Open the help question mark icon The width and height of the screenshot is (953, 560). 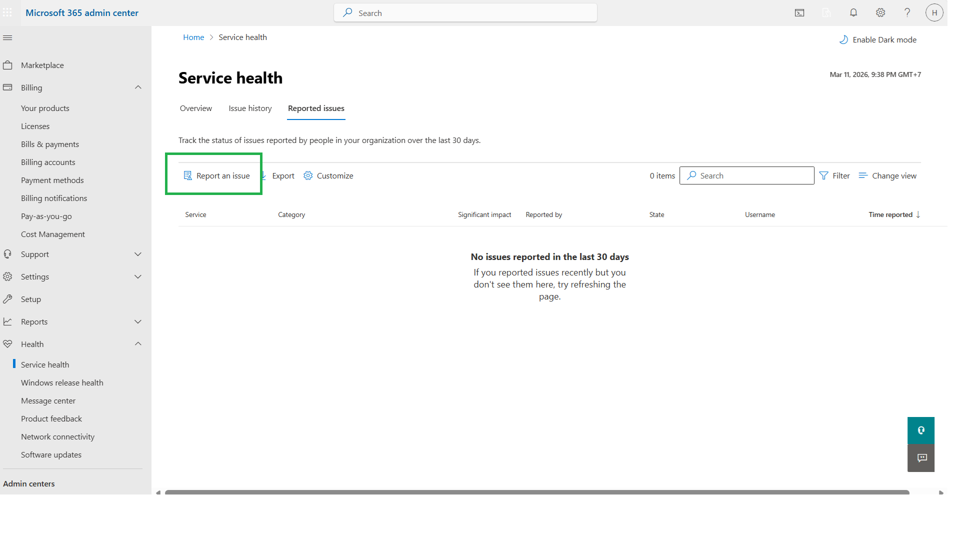pyautogui.click(x=907, y=13)
